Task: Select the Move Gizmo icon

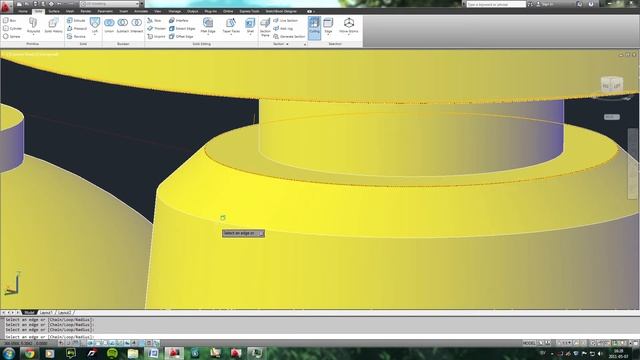Action: [349, 25]
